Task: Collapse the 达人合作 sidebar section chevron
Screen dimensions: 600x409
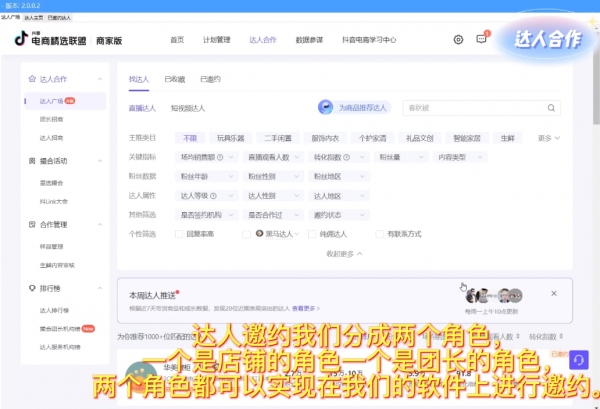Action: [100, 79]
